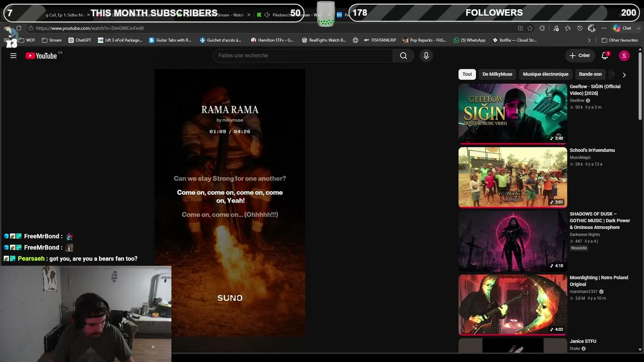Start a voice search with the microphone
The image size is (644, 362).
click(x=426, y=56)
